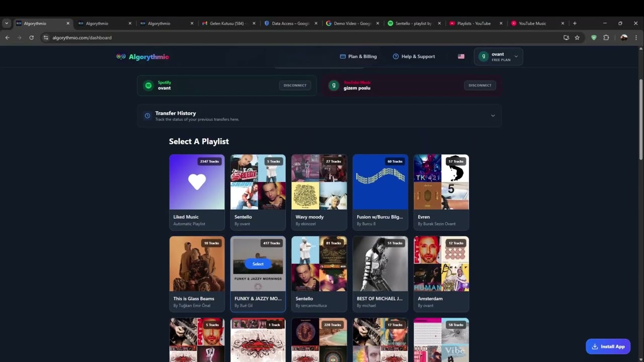Choose the Sentello playlist by ovant
Viewport: 644px width, 362px height.
click(x=258, y=192)
